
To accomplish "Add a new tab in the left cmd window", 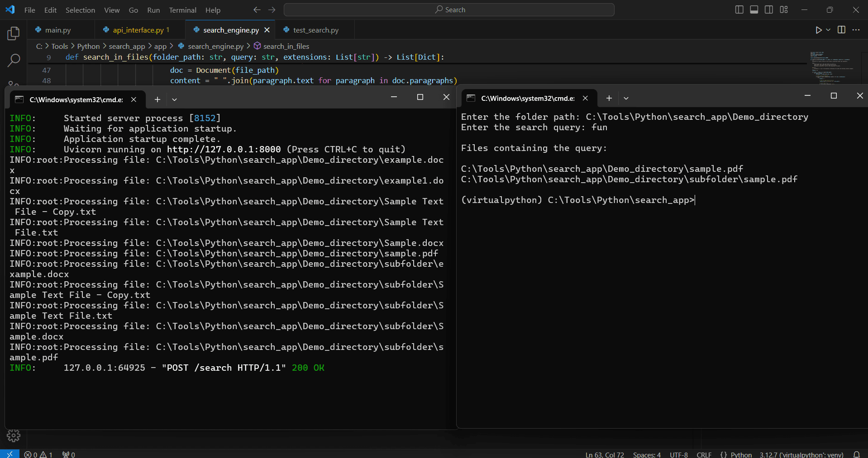I will coord(157,99).
